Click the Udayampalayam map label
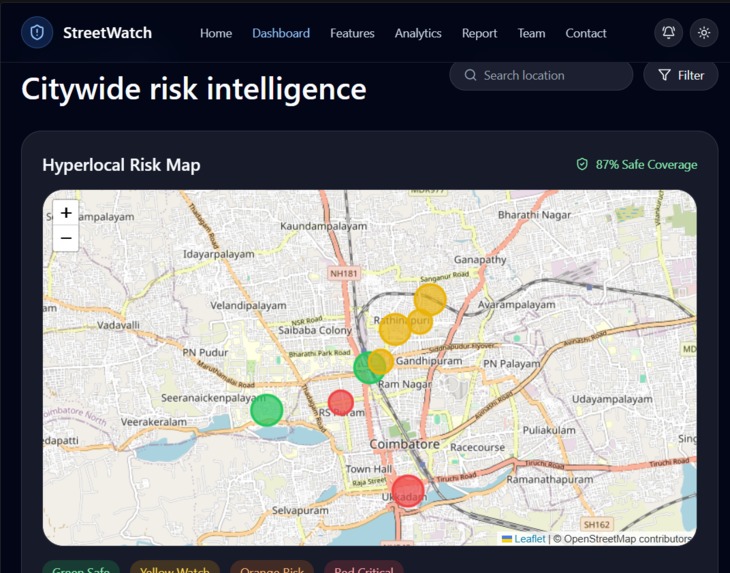 pyautogui.click(x=612, y=399)
